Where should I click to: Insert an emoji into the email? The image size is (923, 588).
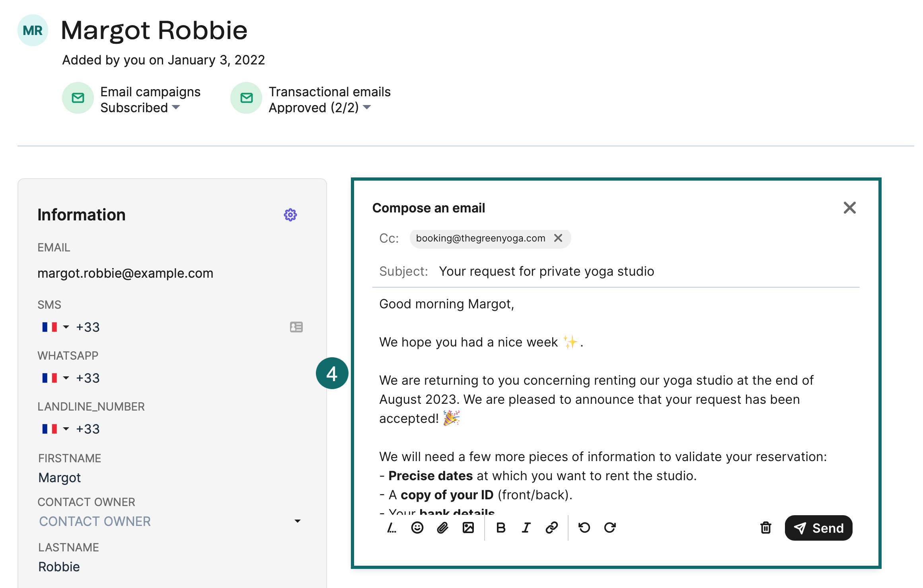click(417, 528)
